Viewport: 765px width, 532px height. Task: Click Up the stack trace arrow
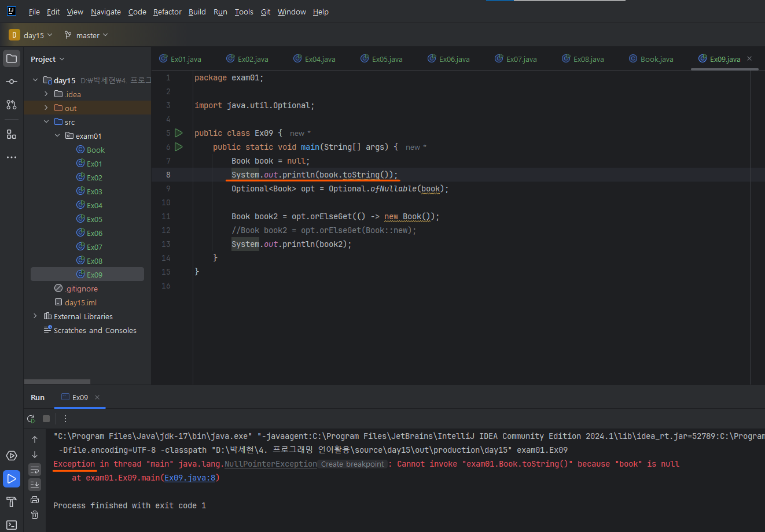click(x=35, y=439)
